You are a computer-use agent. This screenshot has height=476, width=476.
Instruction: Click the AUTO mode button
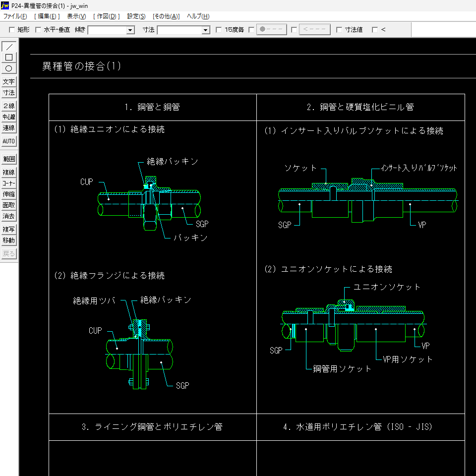tap(9, 141)
